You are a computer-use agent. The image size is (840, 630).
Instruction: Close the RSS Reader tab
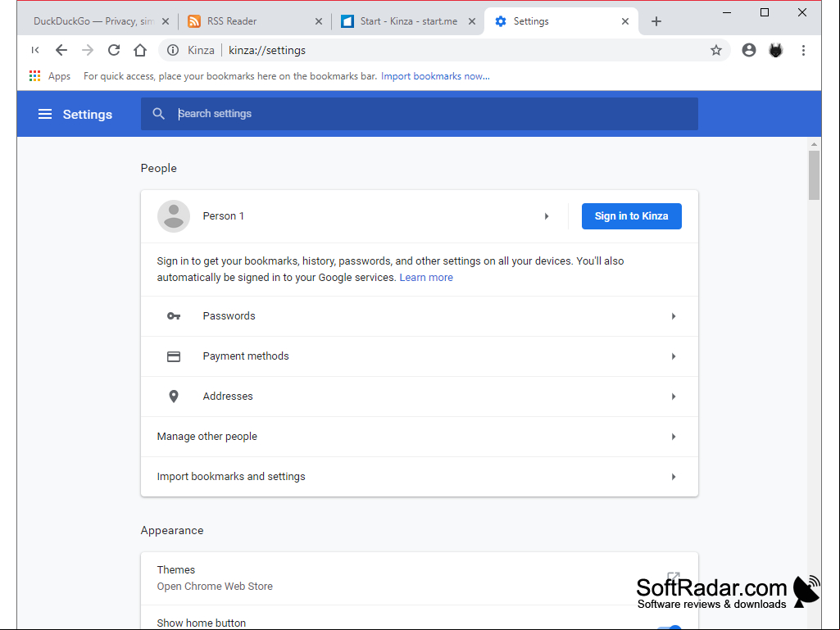click(319, 21)
